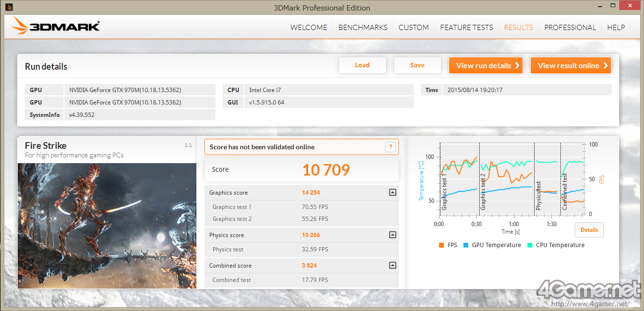The height and width of the screenshot is (311, 644).
Task: Collapse the Physics score section
Action: click(392, 235)
